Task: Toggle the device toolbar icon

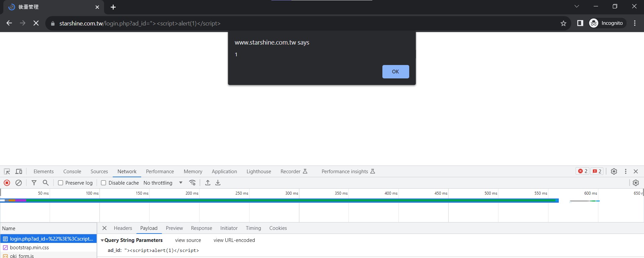Action: [x=19, y=172]
